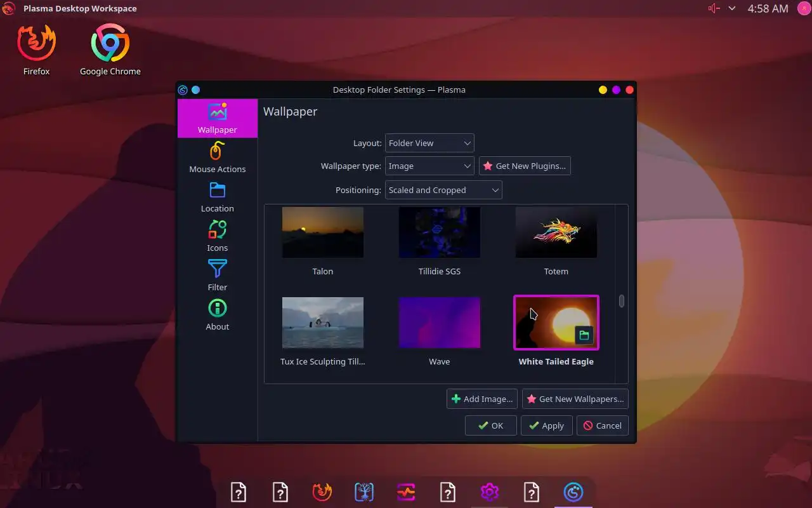The image size is (812, 508).
Task: Click the purple maximize button of settings window
Action: (616, 90)
